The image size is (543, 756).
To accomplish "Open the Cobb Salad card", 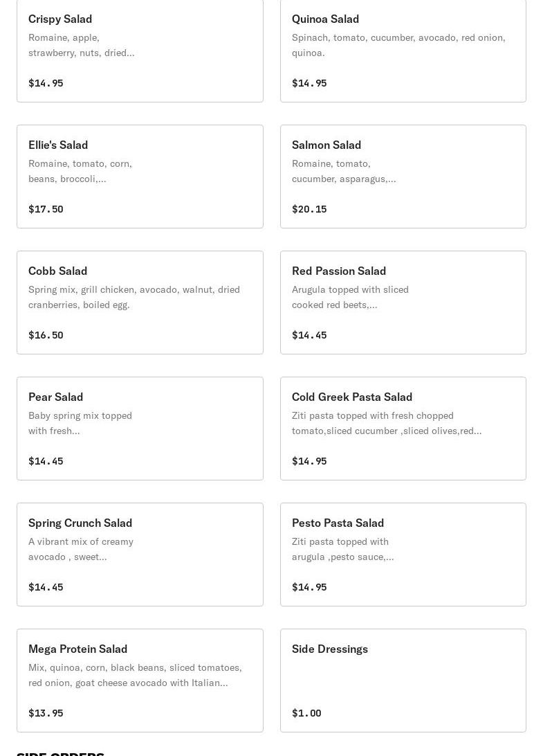I will click(x=140, y=302).
